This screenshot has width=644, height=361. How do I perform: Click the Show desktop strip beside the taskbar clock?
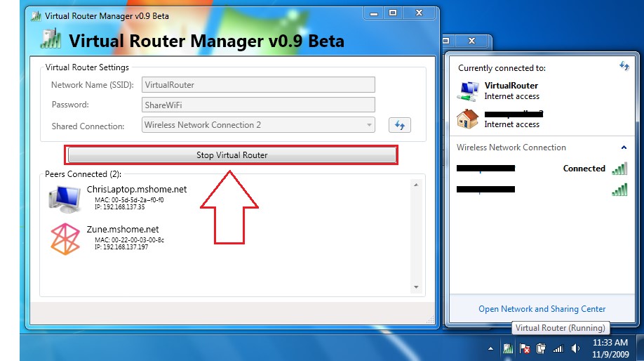tap(640, 348)
